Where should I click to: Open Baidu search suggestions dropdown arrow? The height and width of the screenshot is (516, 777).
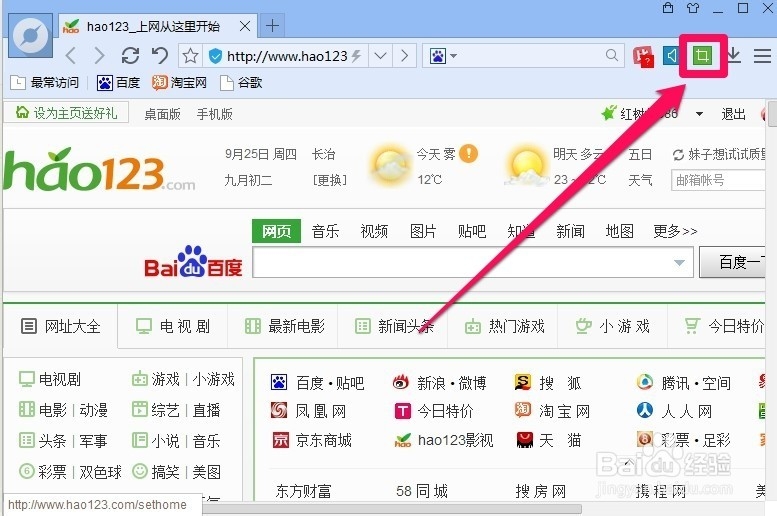click(x=680, y=263)
